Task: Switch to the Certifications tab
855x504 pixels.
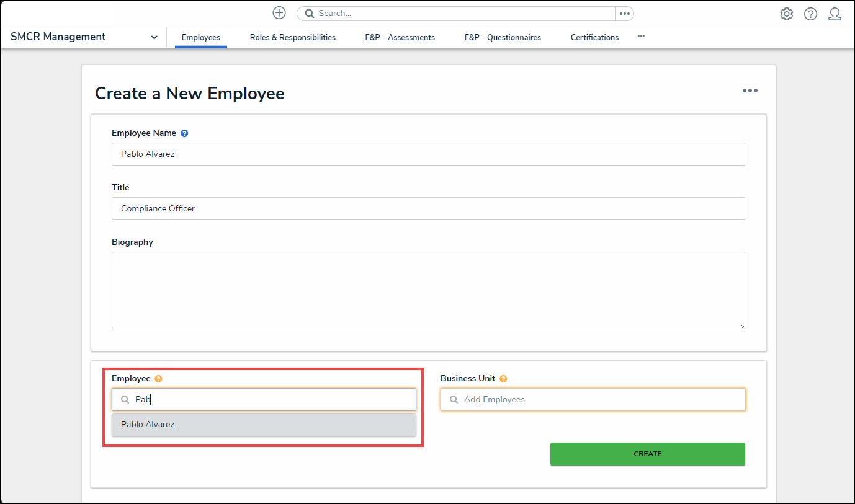Action: 594,37
